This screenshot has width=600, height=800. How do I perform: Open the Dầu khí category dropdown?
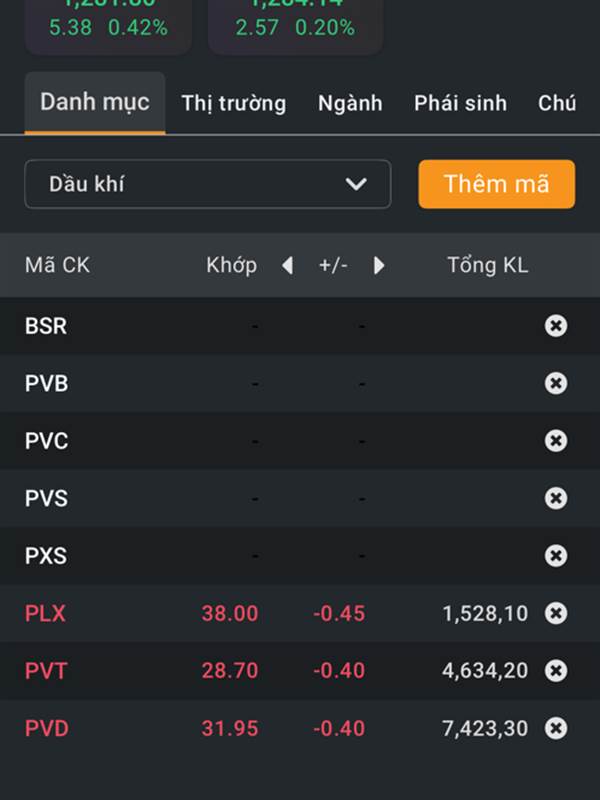pos(208,184)
